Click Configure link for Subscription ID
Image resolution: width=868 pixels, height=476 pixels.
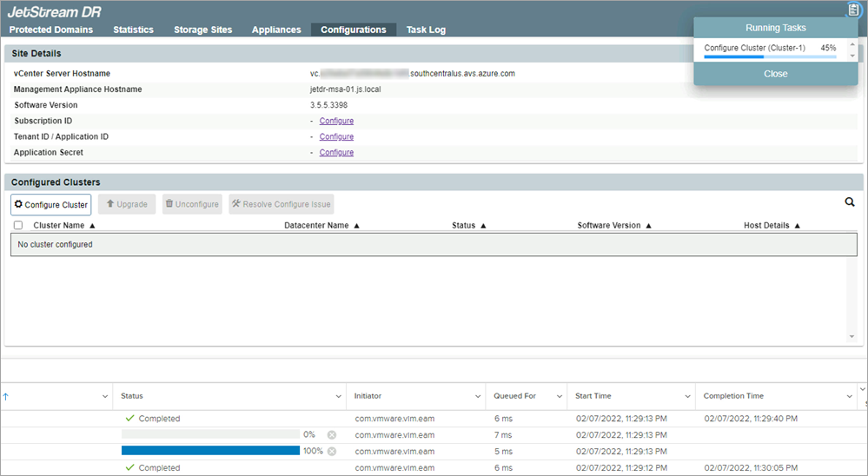pyautogui.click(x=336, y=121)
